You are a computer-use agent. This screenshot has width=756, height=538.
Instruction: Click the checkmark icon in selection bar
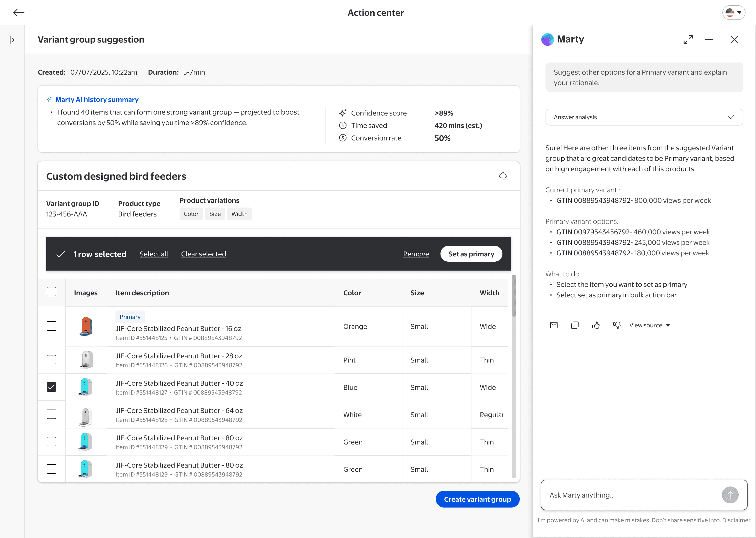tap(61, 254)
